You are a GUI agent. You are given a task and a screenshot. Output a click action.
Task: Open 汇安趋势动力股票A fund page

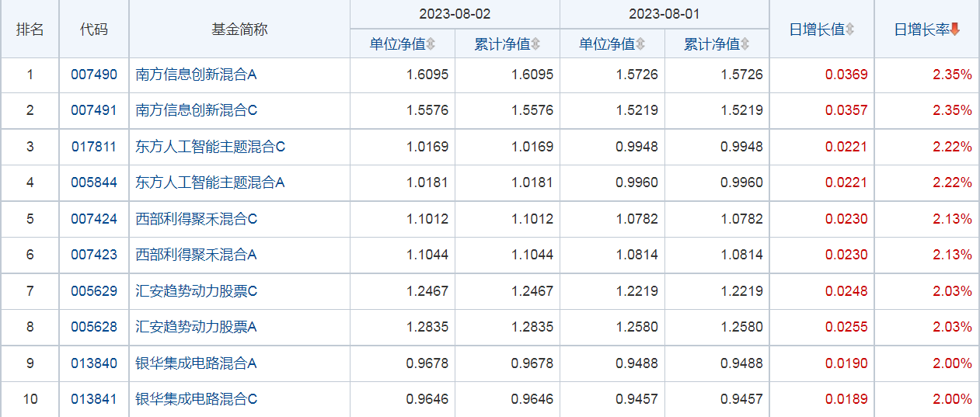click(197, 327)
